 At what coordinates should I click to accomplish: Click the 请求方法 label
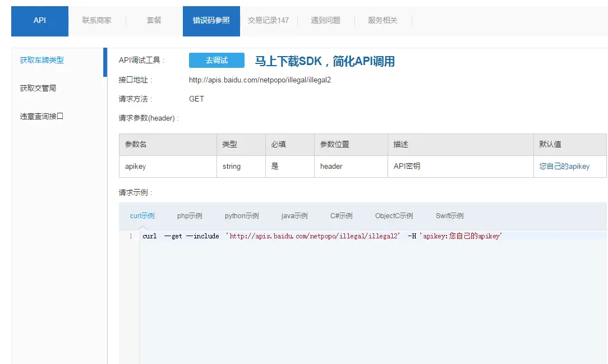point(135,99)
